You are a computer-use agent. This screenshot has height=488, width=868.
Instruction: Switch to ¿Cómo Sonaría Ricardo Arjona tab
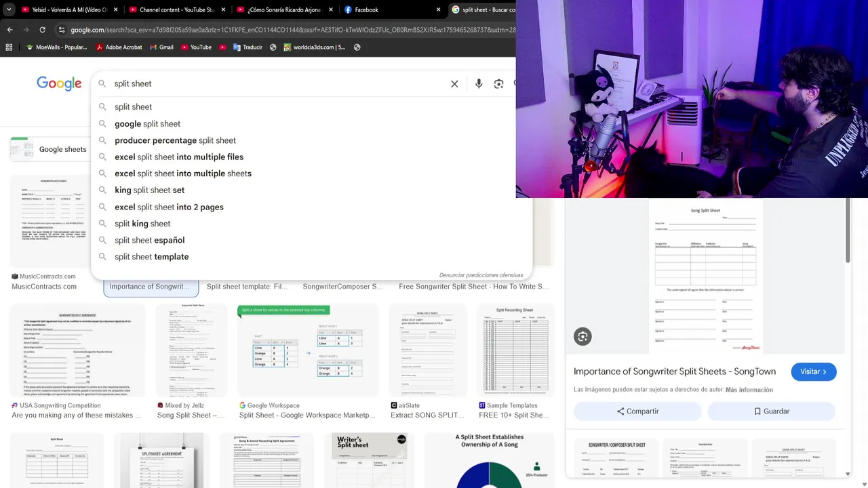click(x=285, y=9)
